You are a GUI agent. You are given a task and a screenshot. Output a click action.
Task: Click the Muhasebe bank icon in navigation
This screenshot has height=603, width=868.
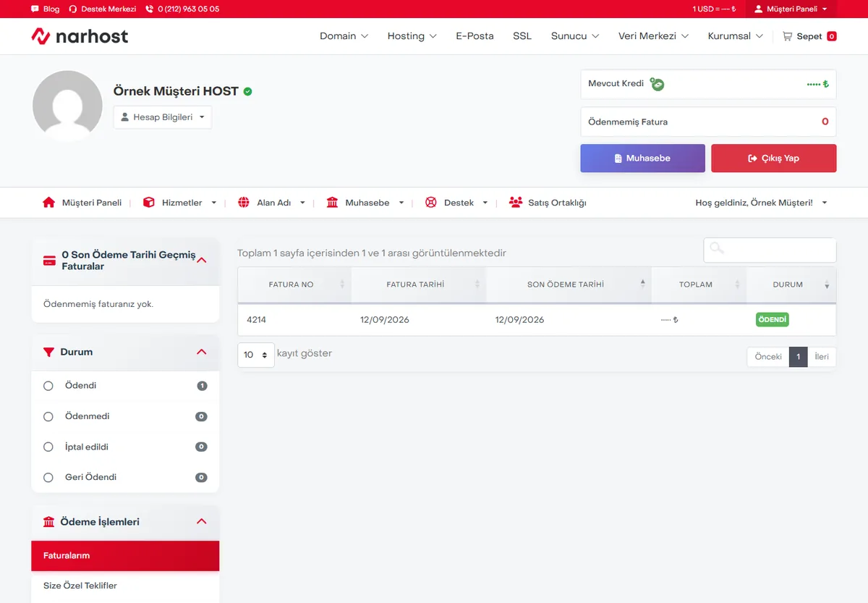332,203
